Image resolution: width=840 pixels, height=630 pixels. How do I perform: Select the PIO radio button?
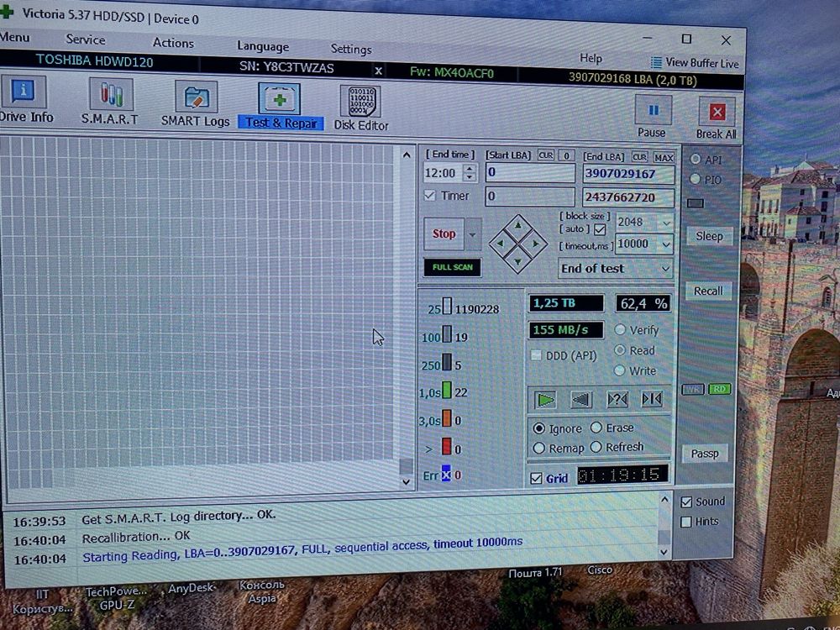[x=695, y=179]
